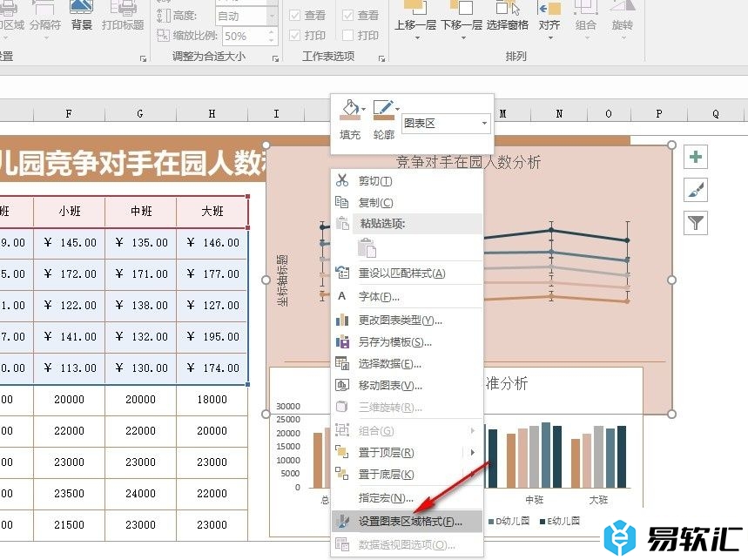Image resolution: width=748 pixels, height=560 pixels.
Task: Toggle gridlines Print (打印) checkbox
Action: (295, 36)
